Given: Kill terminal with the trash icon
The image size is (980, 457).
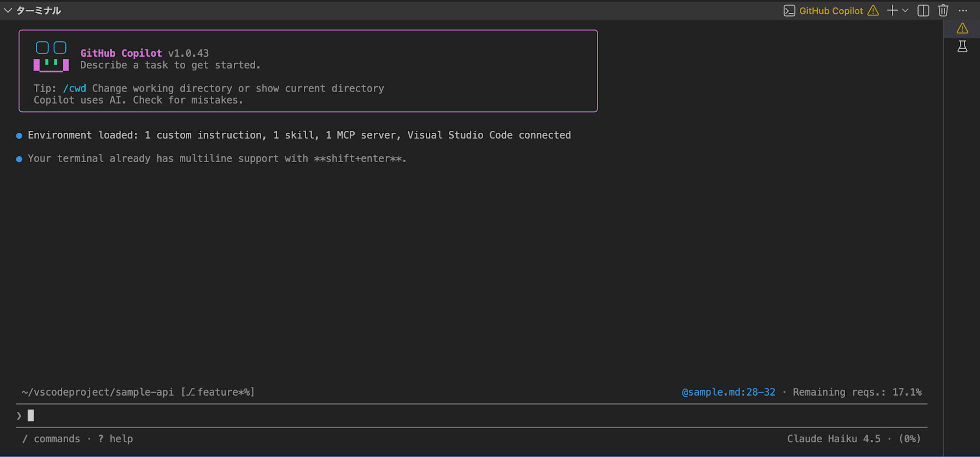Looking at the screenshot, I should click(943, 10).
